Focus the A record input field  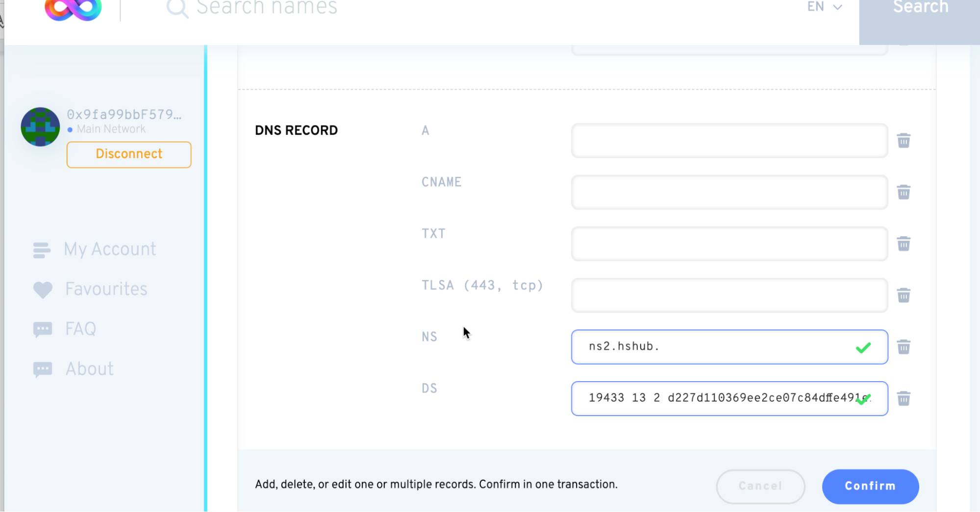729,141
